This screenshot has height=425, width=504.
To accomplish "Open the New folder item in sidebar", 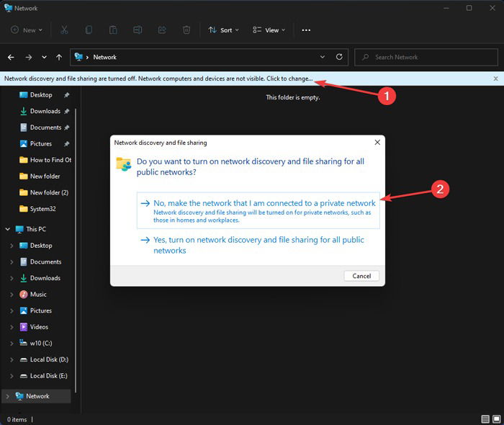I will (41, 176).
